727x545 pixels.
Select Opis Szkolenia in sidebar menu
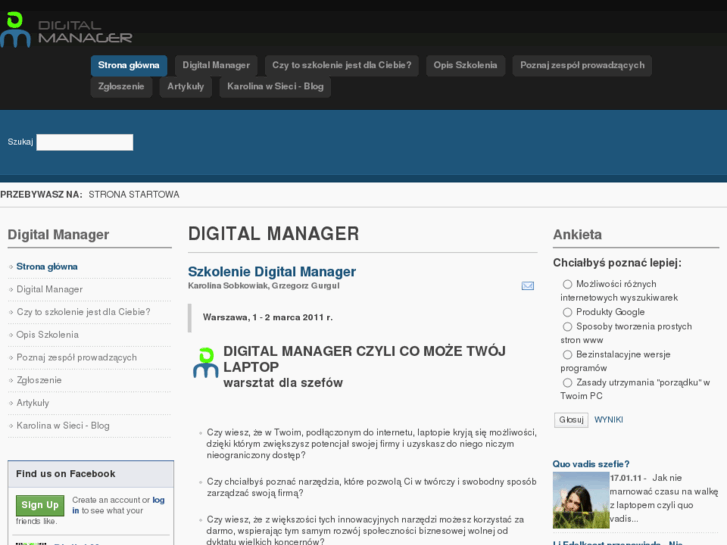tap(47, 335)
